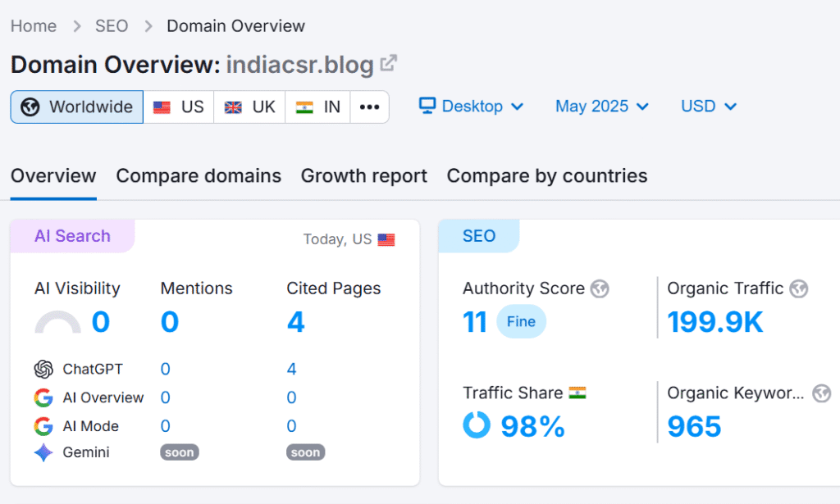Enable the IN region filter
This screenshot has height=504, width=840.
tap(317, 106)
